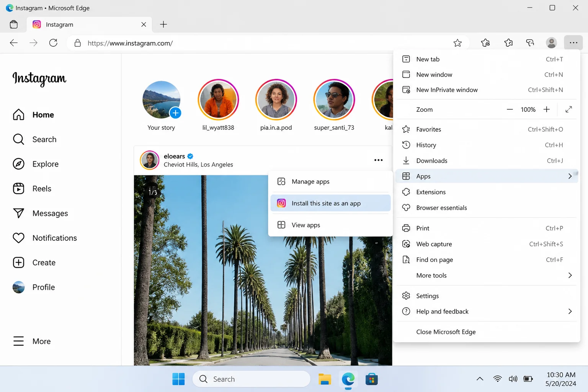Show hidden system tray icons
Image resolution: width=588 pixels, height=392 pixels.
point(480,379)
